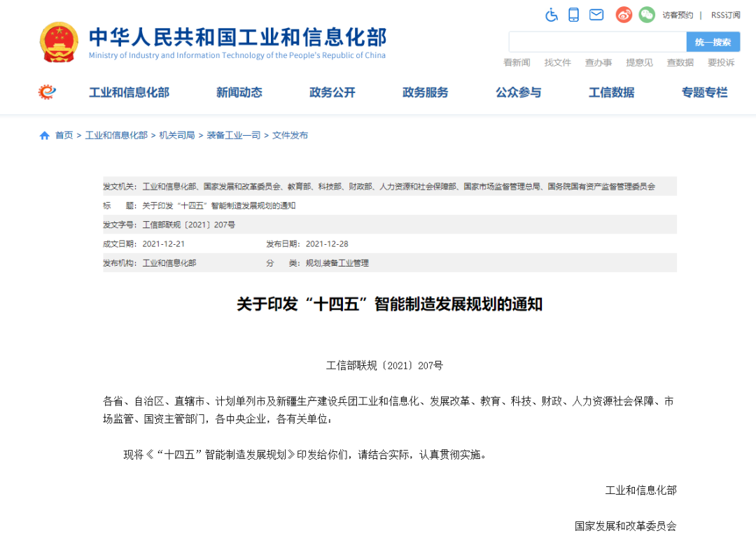
Task: Open the 工信数据 navigation menu
Action: pos(610,92)
